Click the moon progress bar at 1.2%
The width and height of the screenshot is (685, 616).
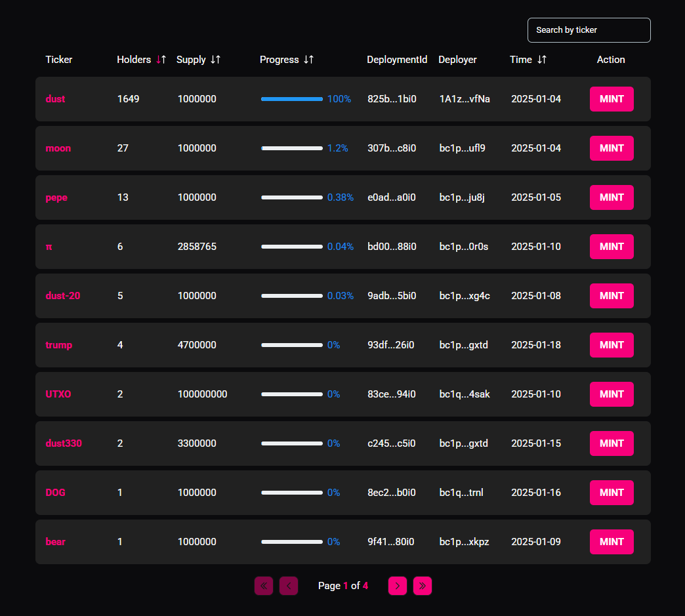click(292, 148)
